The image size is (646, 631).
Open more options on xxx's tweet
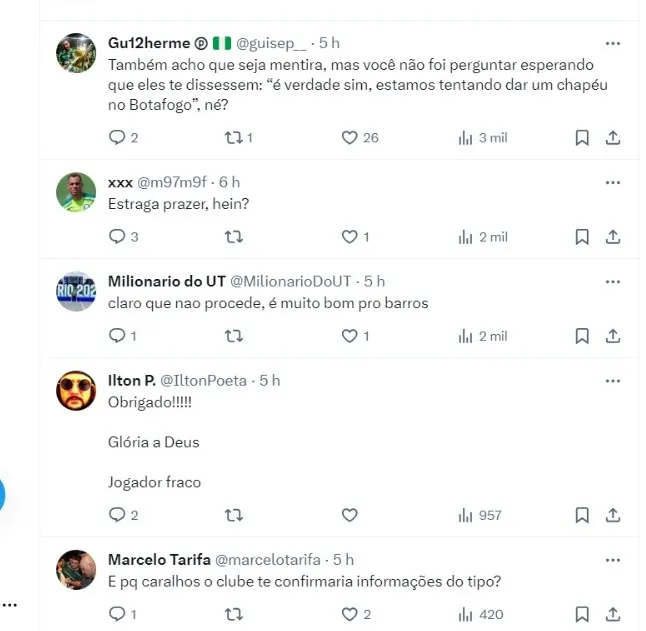[x=613, y=183]
